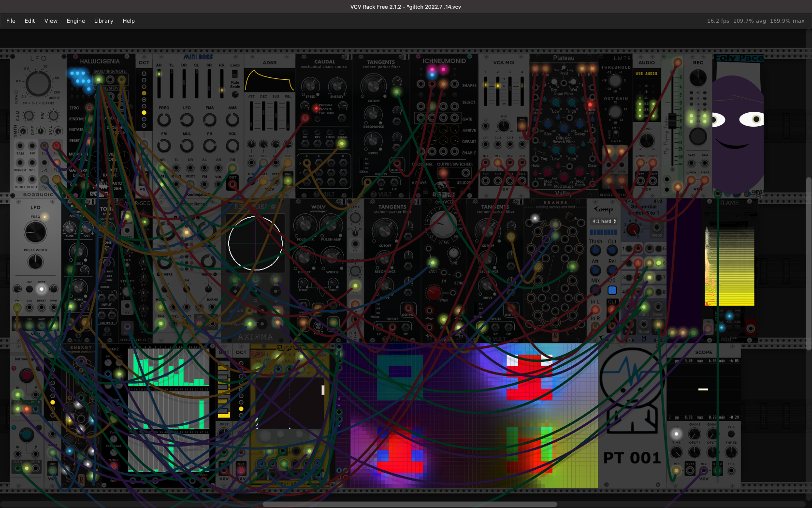Open the Help menu

[129, 21]
